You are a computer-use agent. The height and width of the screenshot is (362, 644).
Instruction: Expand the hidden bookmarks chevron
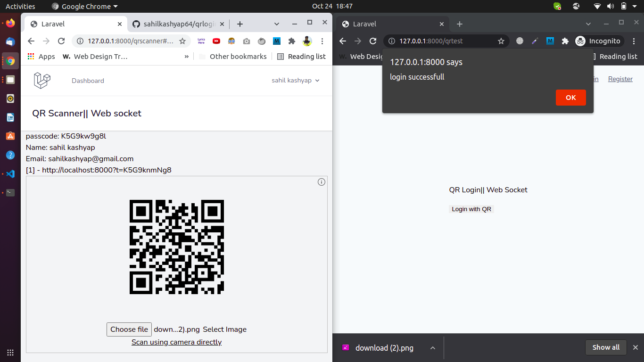click(187, 57)
